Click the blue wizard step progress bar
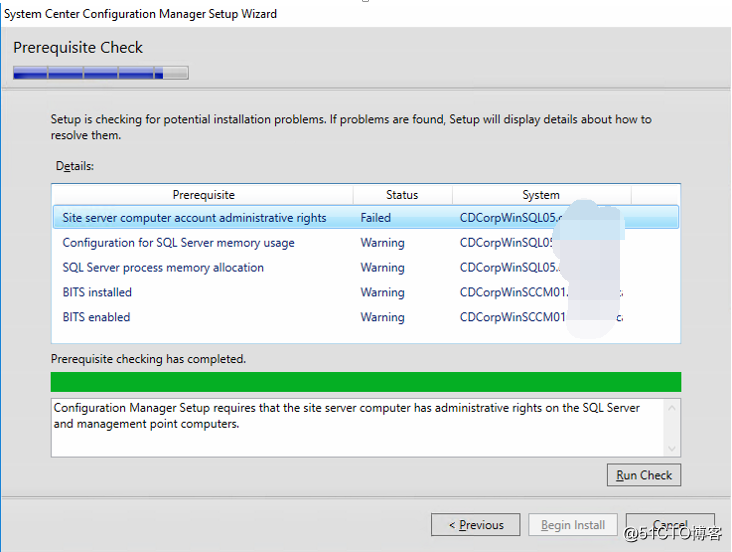Image resolution: width=732 pixels, height=552 pixels. click(101, 73)
